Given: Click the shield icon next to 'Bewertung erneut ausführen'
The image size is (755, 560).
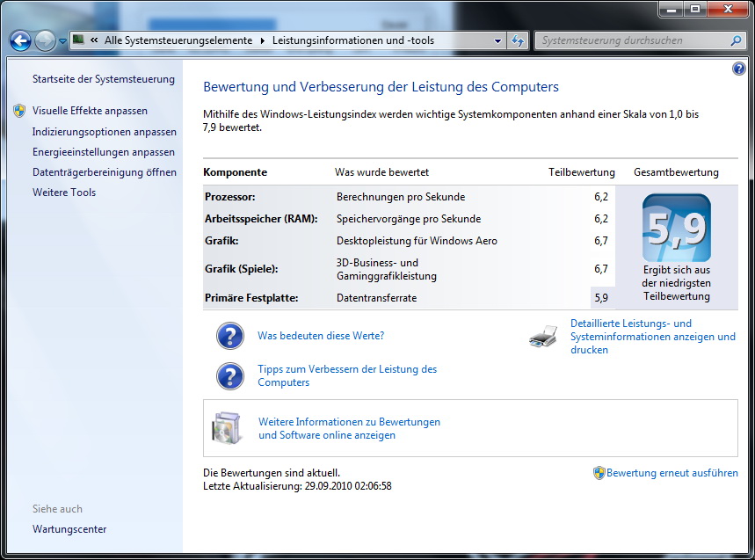Looking at the screenshot, I should coord(599,473).
